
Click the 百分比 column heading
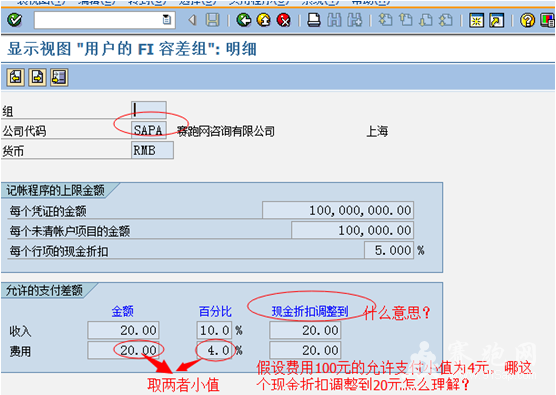coord(215,311)
